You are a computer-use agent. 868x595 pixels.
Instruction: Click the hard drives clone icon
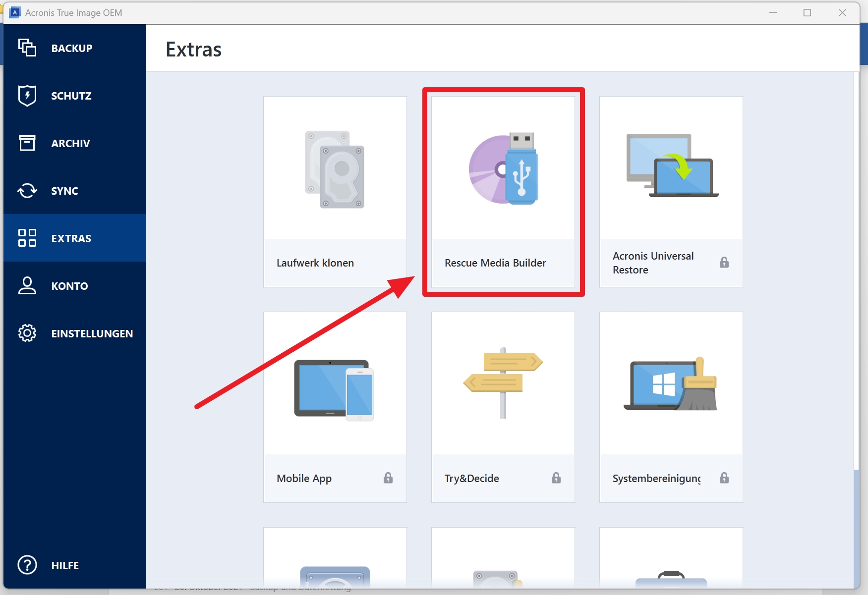(x=335, y=169)
